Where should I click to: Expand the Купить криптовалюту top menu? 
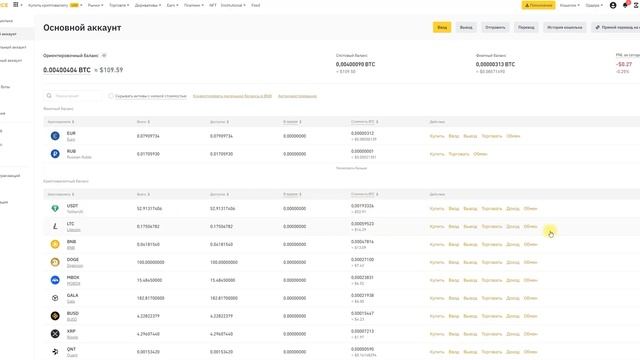click(55, 5)
